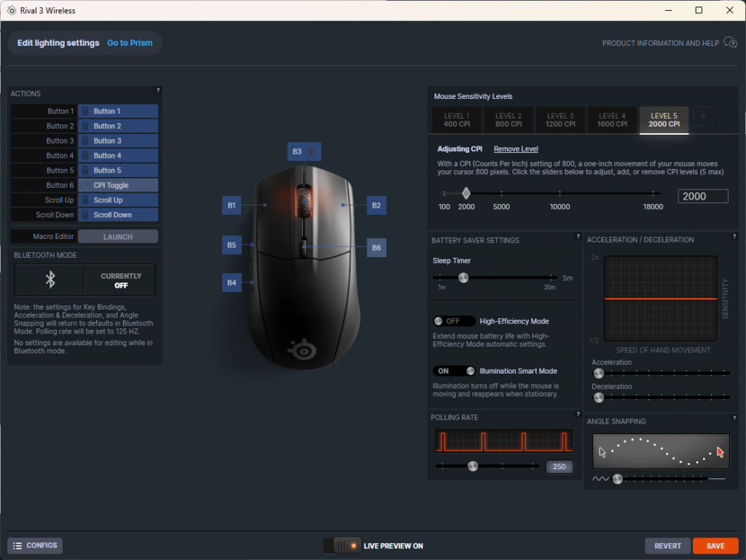Image resolution: width=746 pixels, height=560 pixels.
Task: Open Button 4 action binding
Action: point(118,155)
